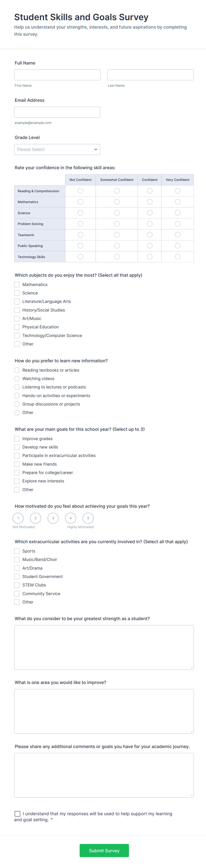Check Technology/Computer Science as enjoyed subject
The height and width of the screenshot is (868, 206).
pyautogui.click(x=17, y=335)
